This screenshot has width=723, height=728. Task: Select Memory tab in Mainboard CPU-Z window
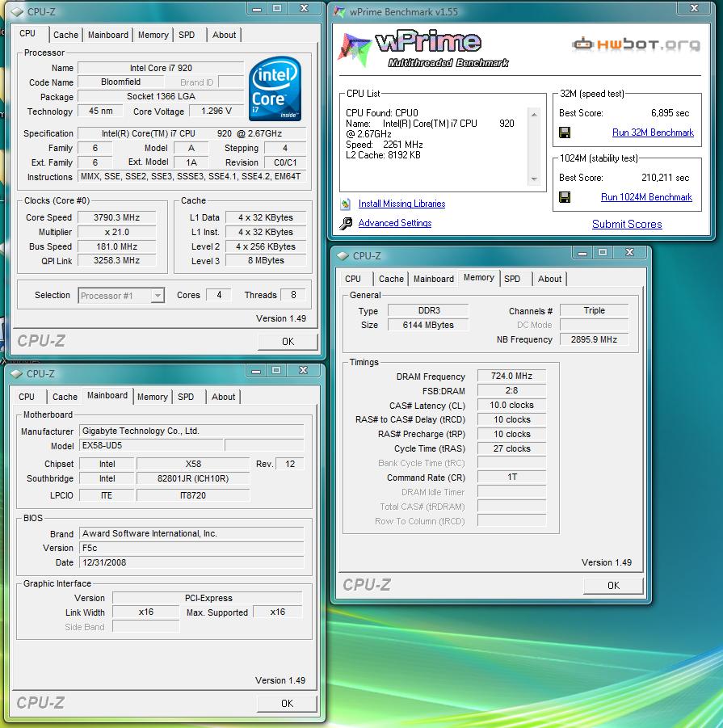point(152,397)
